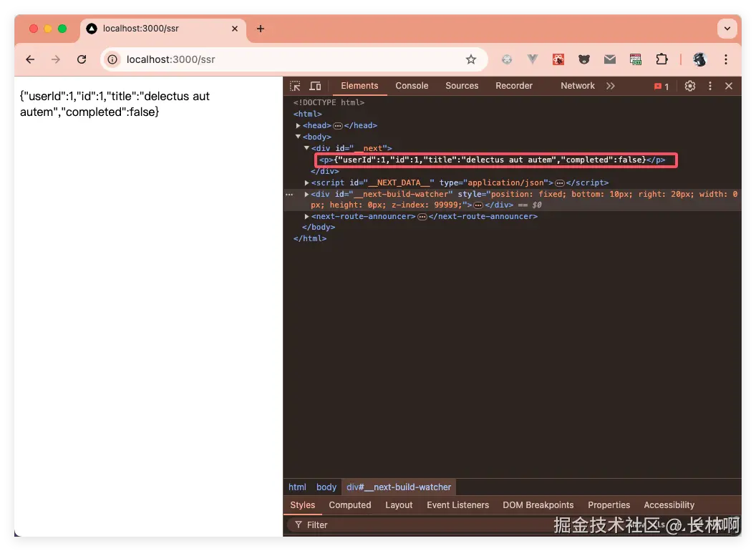Open the Extensions puzzle-piece menu
756x551 pixels.
pyautogui.click(x=661, y=59)
